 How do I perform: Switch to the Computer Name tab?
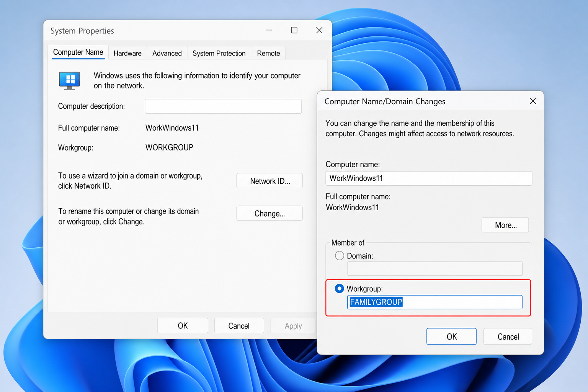[x=78, y=52]
